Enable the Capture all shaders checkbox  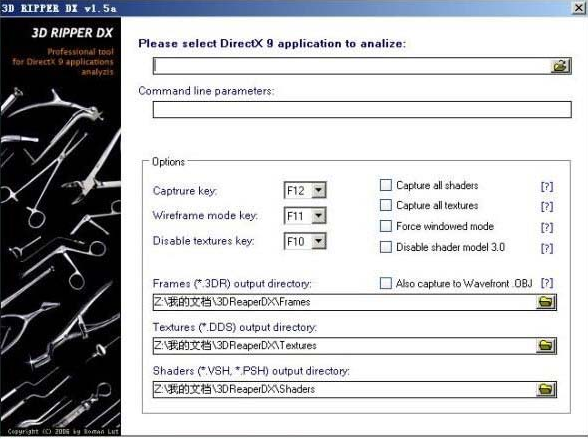[386, 185]
